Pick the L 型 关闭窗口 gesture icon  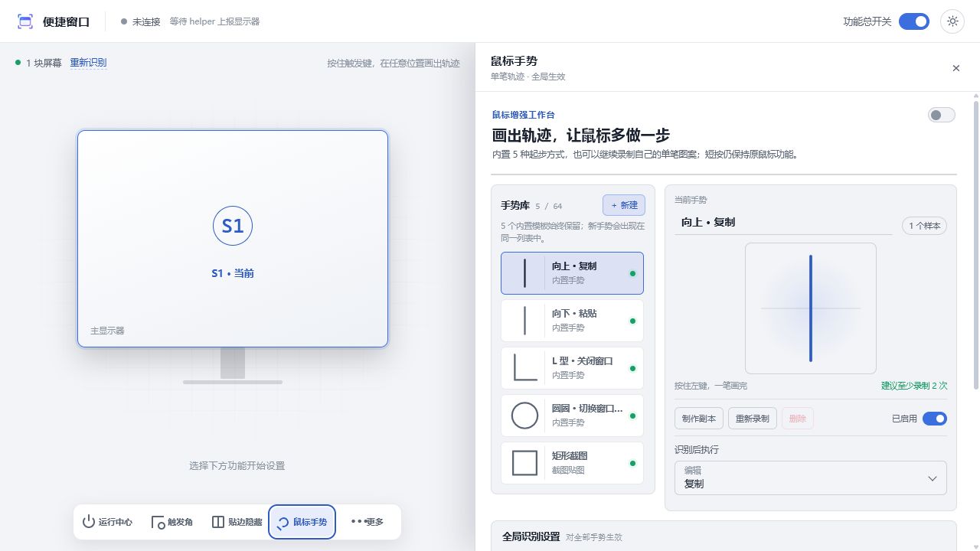point(524,368)
